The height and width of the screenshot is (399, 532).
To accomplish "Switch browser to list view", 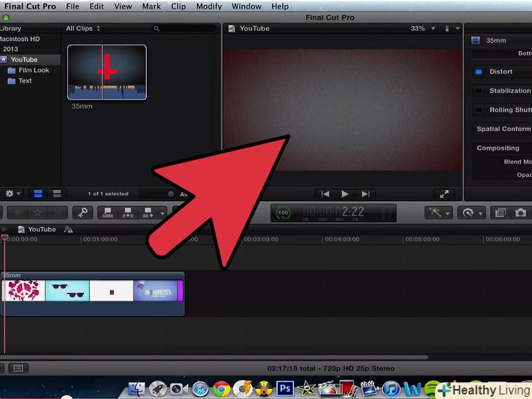I will tap(57, 194).
